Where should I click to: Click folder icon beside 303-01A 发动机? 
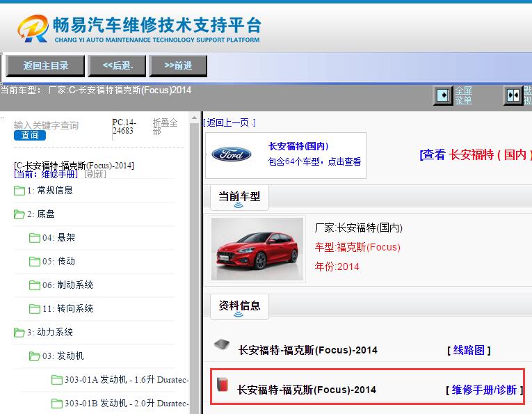(56, 380)
